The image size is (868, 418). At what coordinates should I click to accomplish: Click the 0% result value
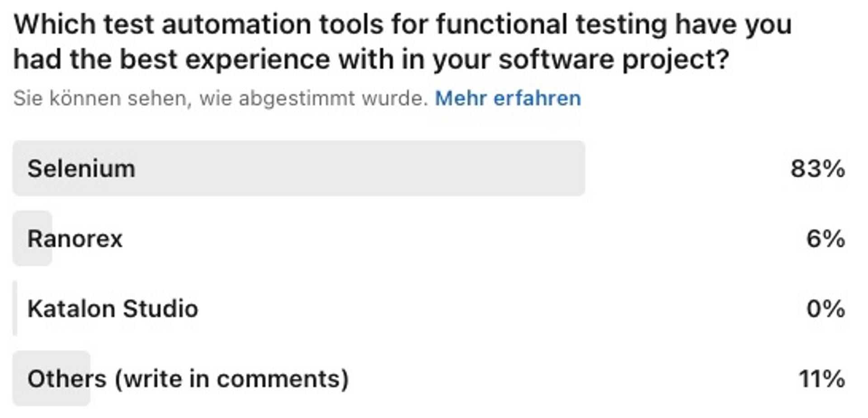[825, 309]
